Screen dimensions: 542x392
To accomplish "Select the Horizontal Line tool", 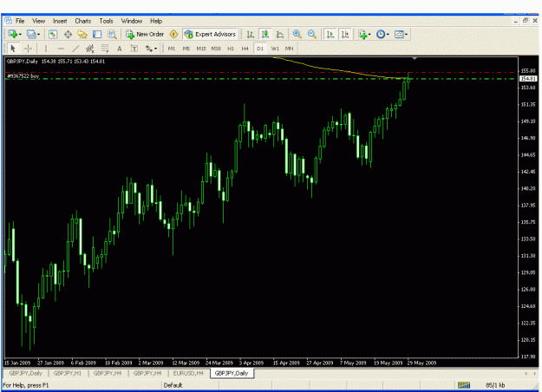I will click(61, 49).
